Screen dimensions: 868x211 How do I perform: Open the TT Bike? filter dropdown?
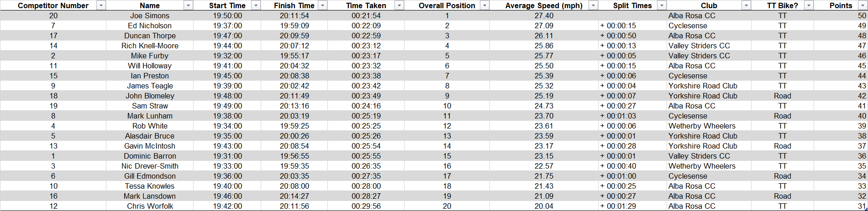pyautogui.click(x=809, y=5)
